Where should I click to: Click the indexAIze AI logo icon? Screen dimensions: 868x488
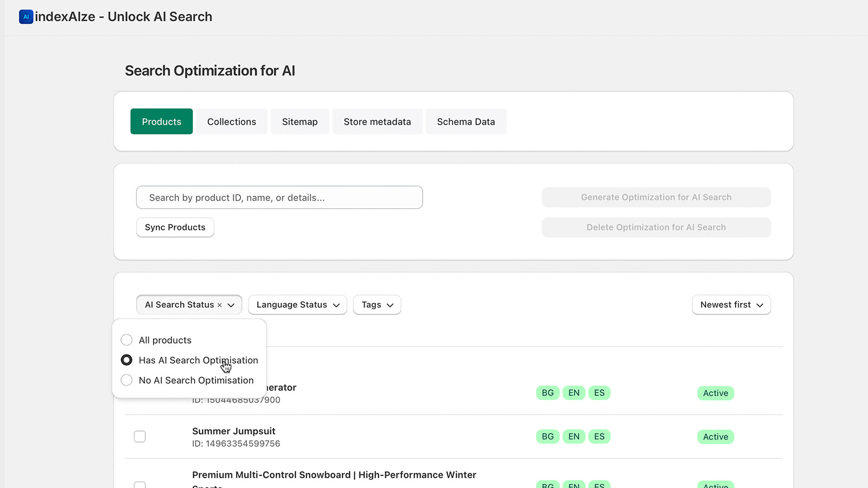click(x=25, y=17)
